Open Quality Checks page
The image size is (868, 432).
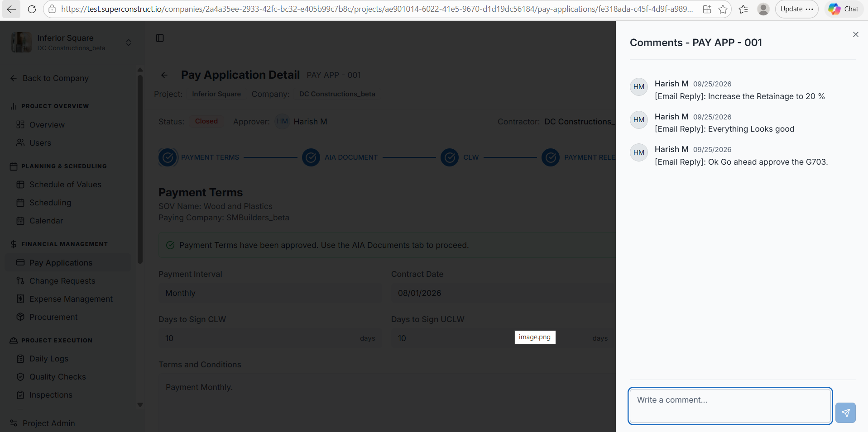58,377
